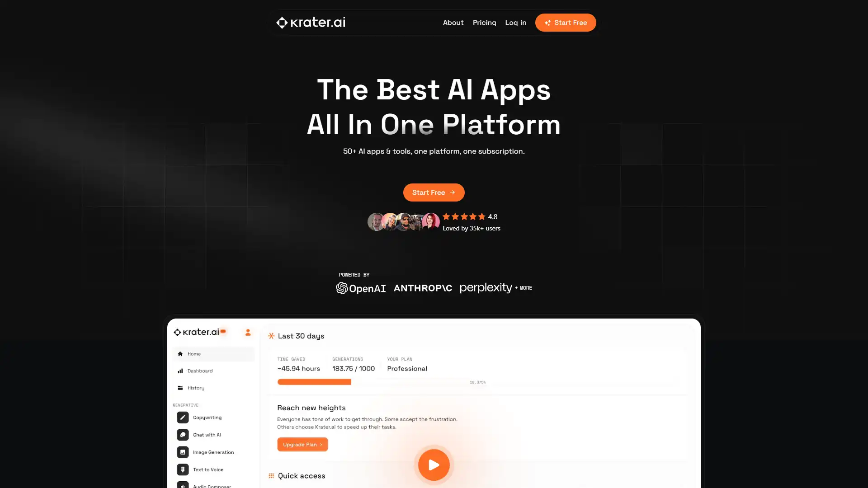Select the Chat with AI icon
Screen dimensions: 868x488
point(183,435)
